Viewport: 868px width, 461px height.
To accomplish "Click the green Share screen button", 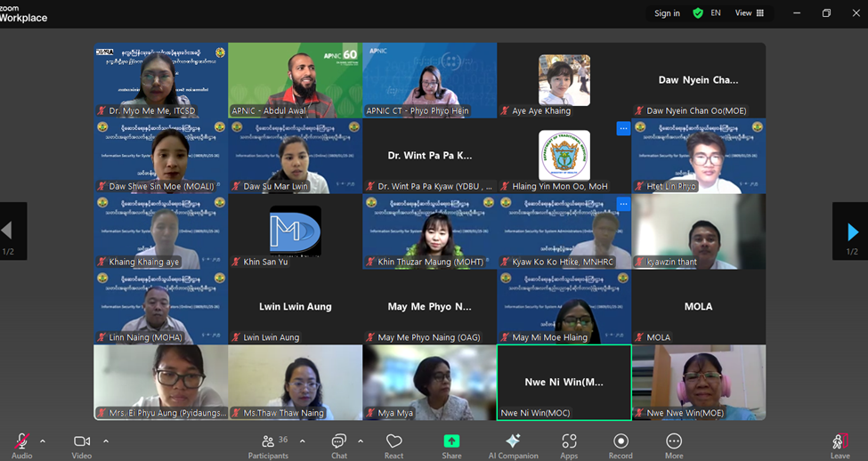I will 451,443.
